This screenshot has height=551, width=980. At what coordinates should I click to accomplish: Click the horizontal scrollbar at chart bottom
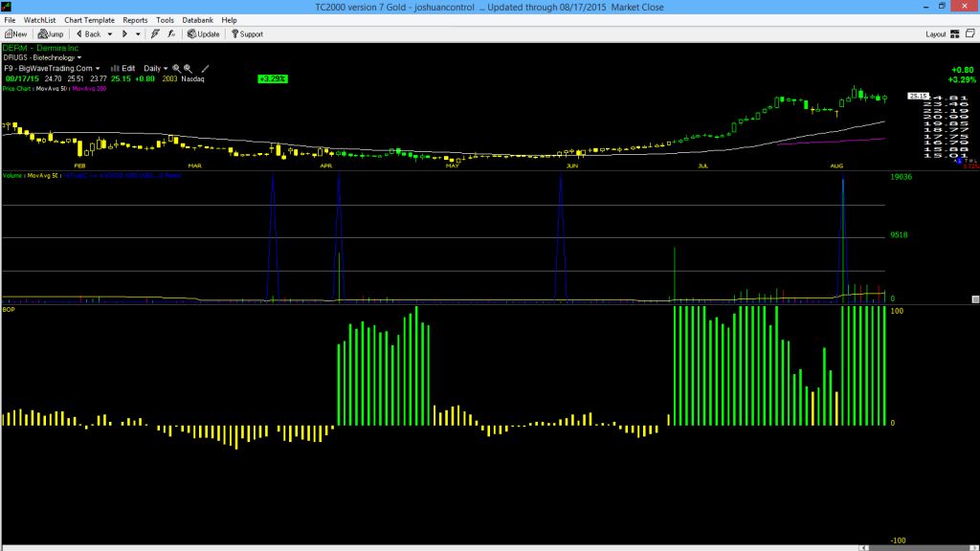tap(490, 548)
